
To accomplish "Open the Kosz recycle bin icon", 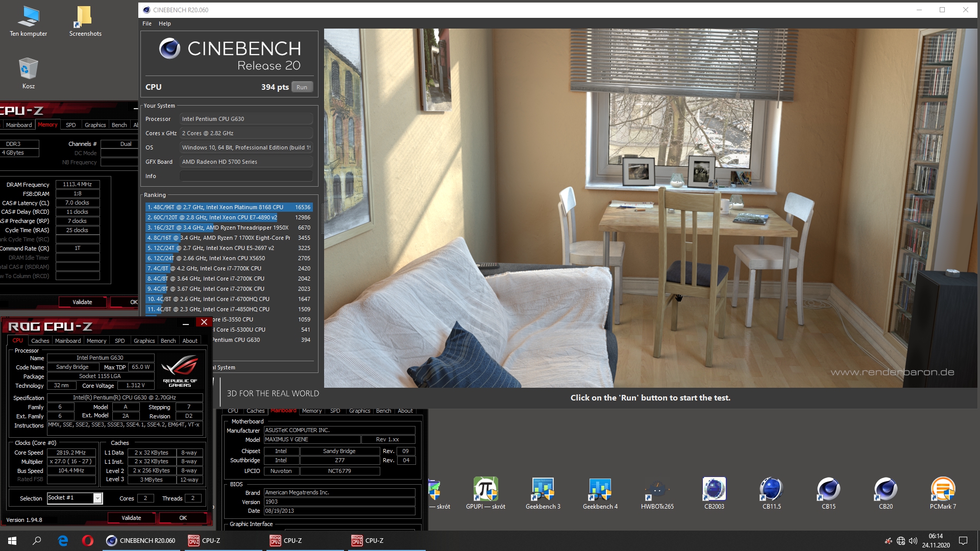I will pos(29,73).
